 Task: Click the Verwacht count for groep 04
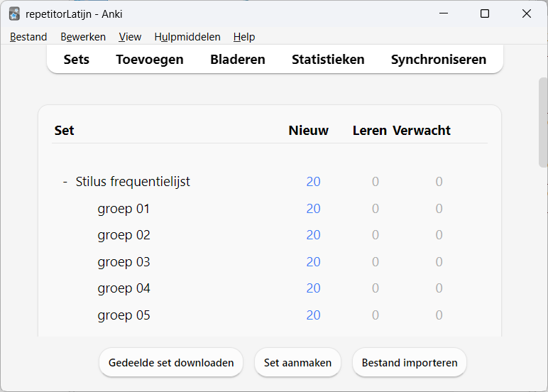pos(439,288)
